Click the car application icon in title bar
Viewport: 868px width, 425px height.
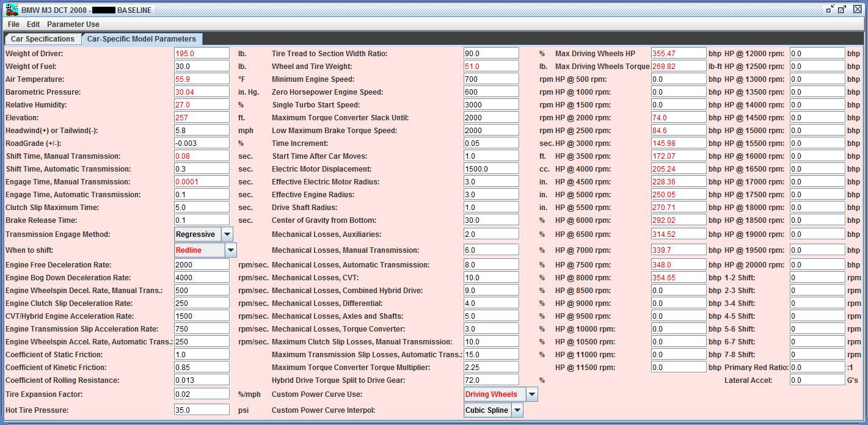(11, 10)
